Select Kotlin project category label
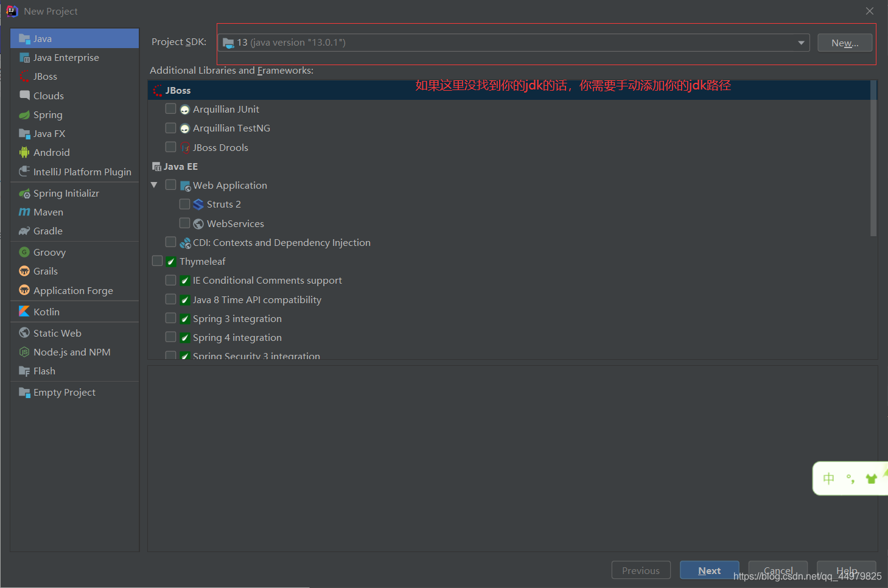 pos(46,312)
